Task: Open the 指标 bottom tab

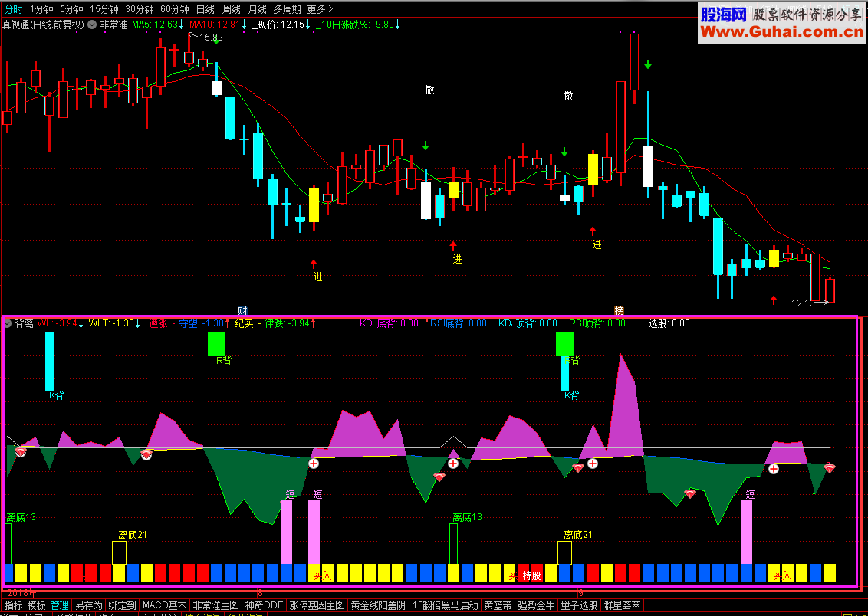Action: (x=13, y=605)
